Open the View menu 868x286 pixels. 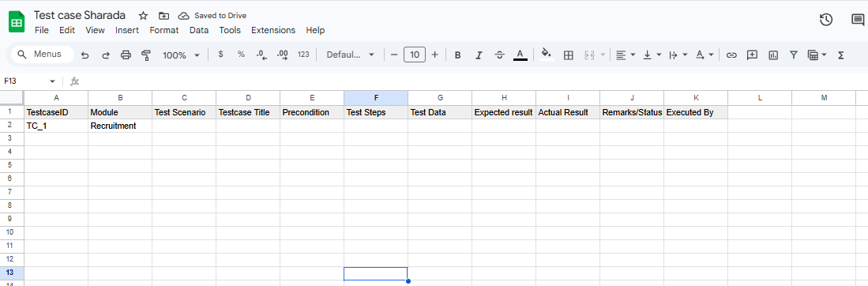96,30
